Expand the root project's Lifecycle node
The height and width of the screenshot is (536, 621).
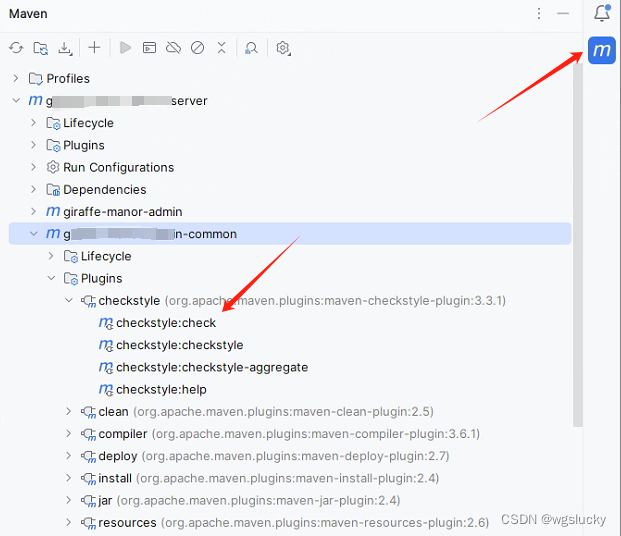click(33, 123)
